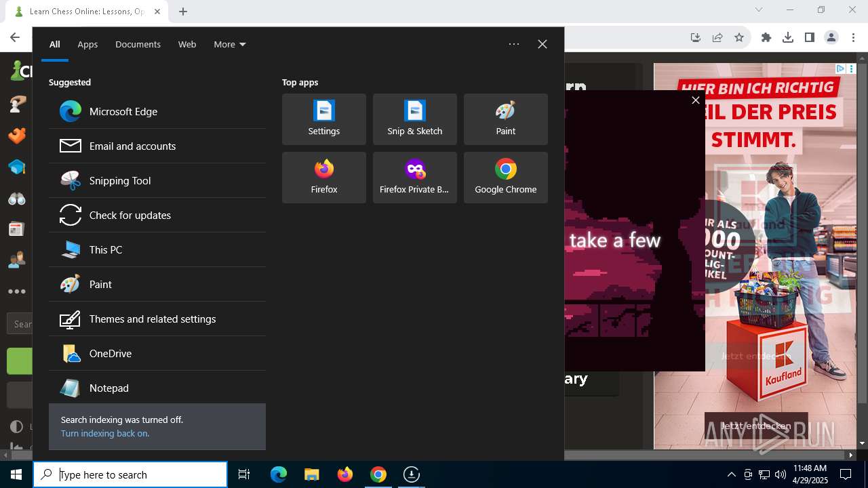Close the dark video popup overlay
Image resolution: width=868 pixels, height=488 pixels.
[695, 100]
